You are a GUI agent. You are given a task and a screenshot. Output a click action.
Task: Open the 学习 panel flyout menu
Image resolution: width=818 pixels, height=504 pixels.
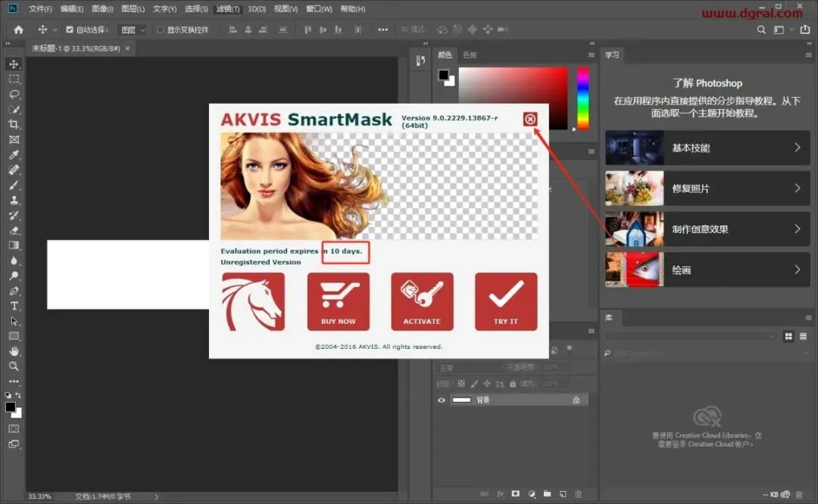click(808, 54)
